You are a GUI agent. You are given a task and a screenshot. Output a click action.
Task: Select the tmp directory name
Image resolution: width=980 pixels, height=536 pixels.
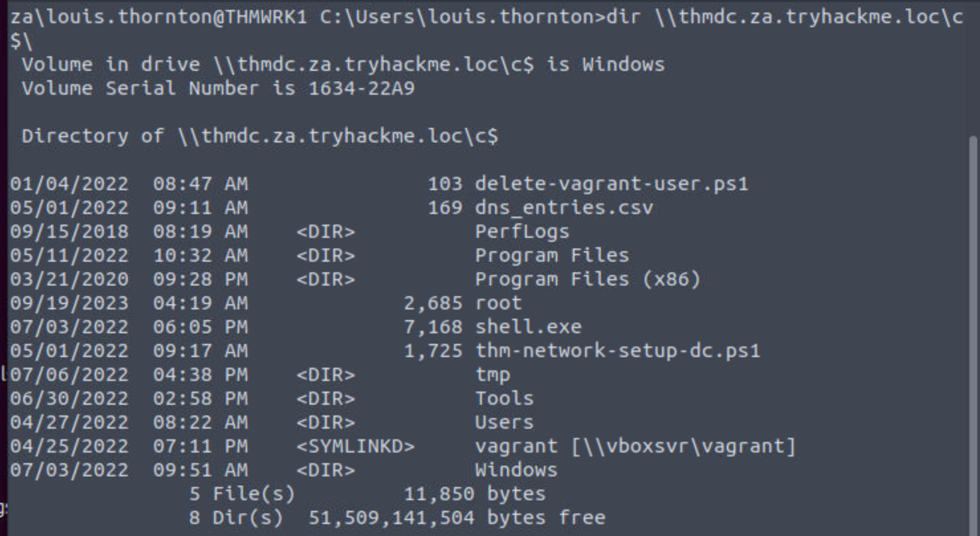pyautogui.click(x=492, y=374)
